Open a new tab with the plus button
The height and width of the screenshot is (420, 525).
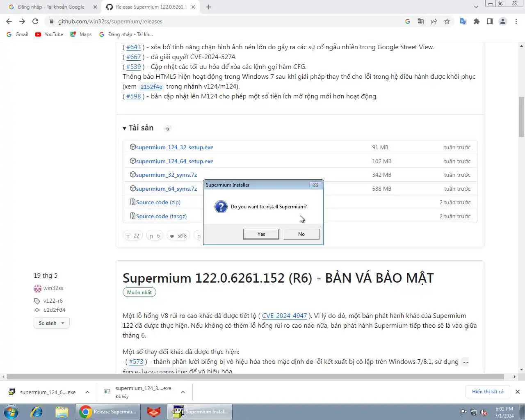[x=208, y=7]
